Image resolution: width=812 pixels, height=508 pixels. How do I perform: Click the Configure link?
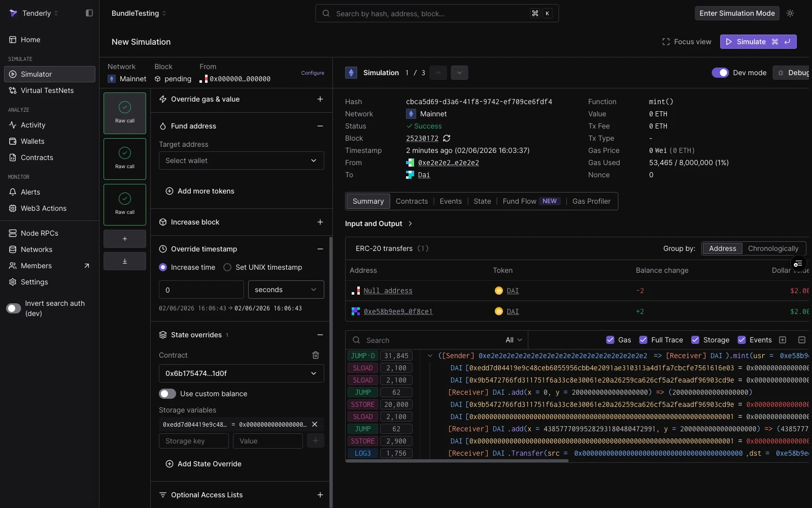tap(313, 73)
